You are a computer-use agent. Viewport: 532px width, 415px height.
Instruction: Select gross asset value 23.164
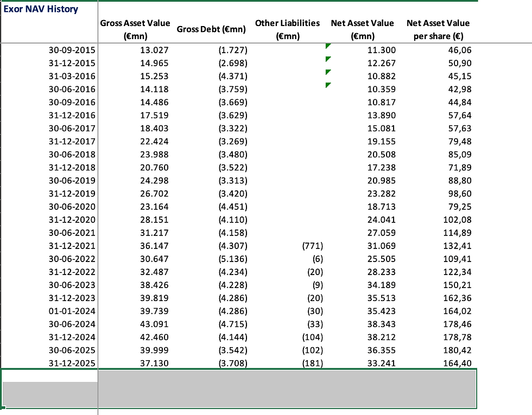[154, 207]
